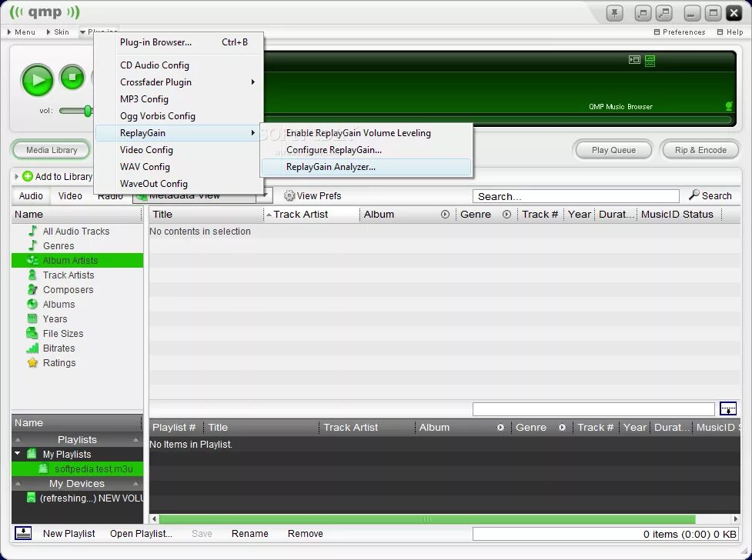Click the display video mode icon
Screen dimensions: 752x560
634,59
